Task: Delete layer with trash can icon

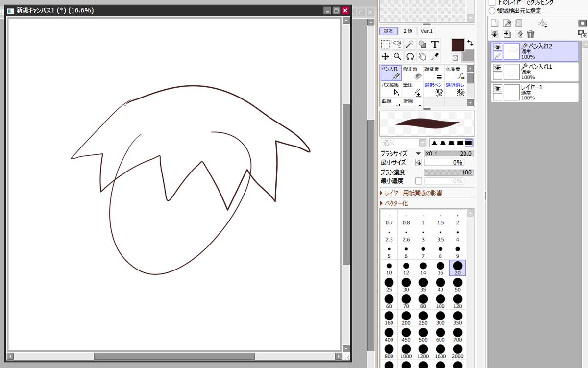Action: [531, 34]
